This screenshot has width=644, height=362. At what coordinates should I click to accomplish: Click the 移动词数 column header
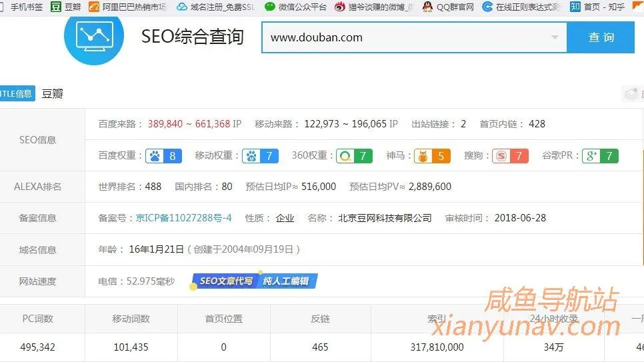pos(131,319)
